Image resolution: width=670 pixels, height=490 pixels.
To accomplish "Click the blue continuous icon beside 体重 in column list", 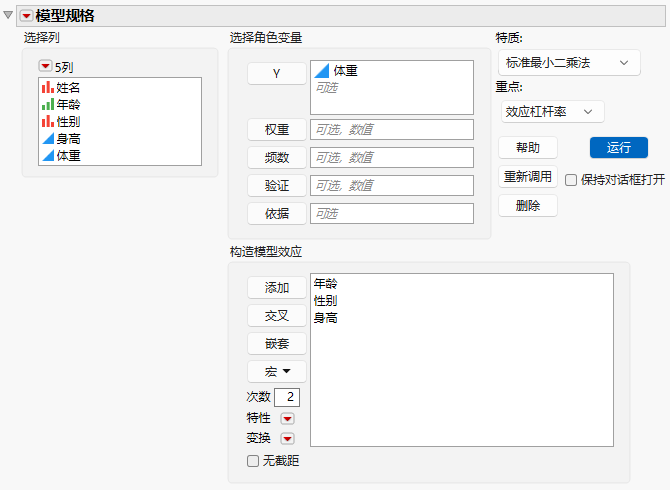I will tap(48, 156).
